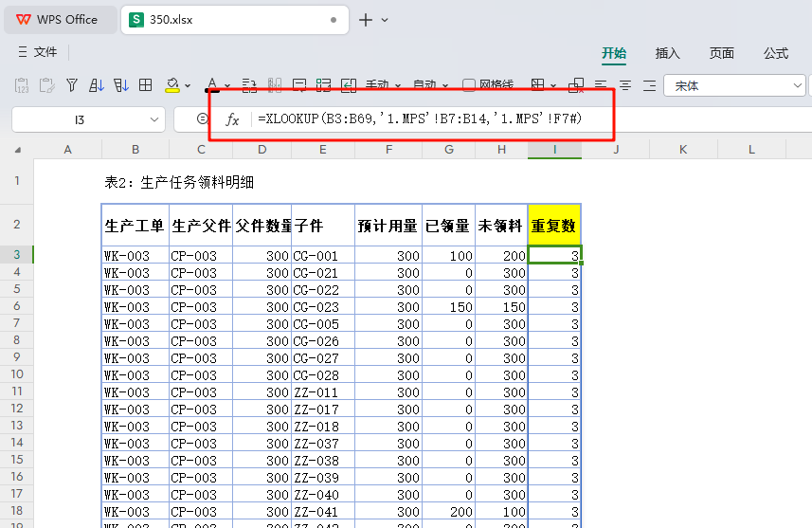Align text right
The height and width of the screenshot is (528, 812).
(x=649, y=85)
